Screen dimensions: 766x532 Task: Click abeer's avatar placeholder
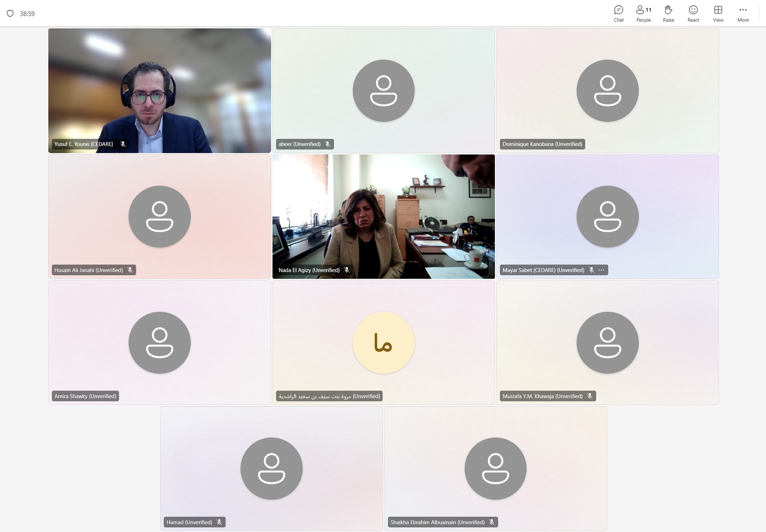(383, 91)
